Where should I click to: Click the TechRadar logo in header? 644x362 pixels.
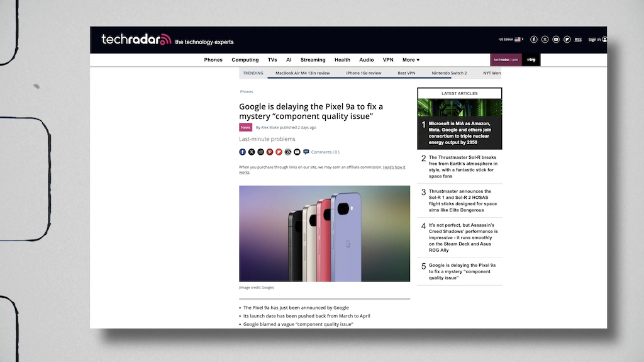(136, 40)
